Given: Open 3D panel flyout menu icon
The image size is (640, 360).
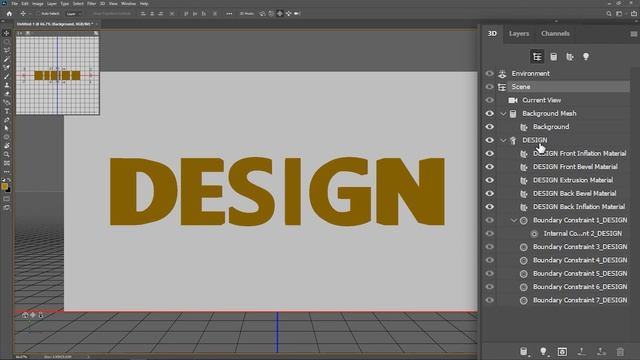Looking at the screenshot, I should (633, 34).
